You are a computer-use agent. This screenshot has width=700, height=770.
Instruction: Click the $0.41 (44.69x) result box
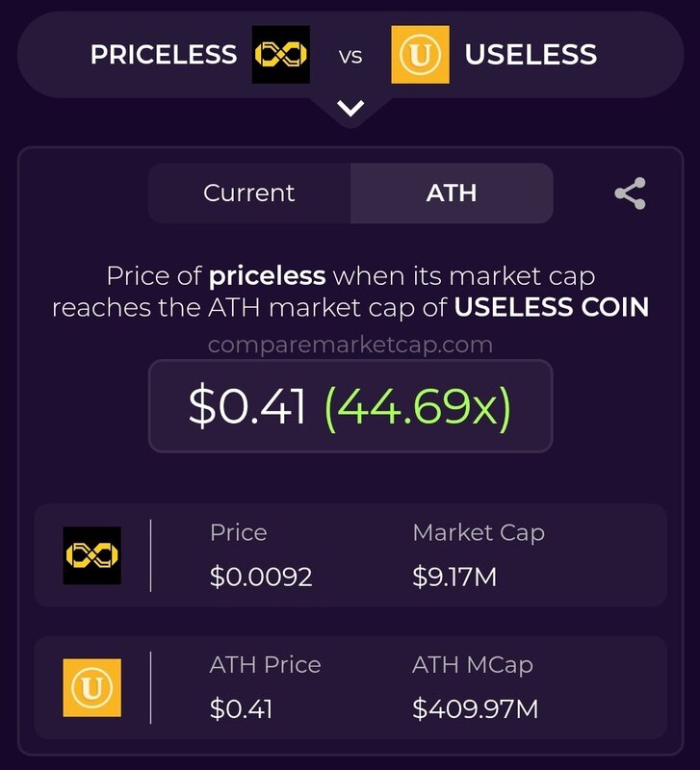[x=350, y=406]
